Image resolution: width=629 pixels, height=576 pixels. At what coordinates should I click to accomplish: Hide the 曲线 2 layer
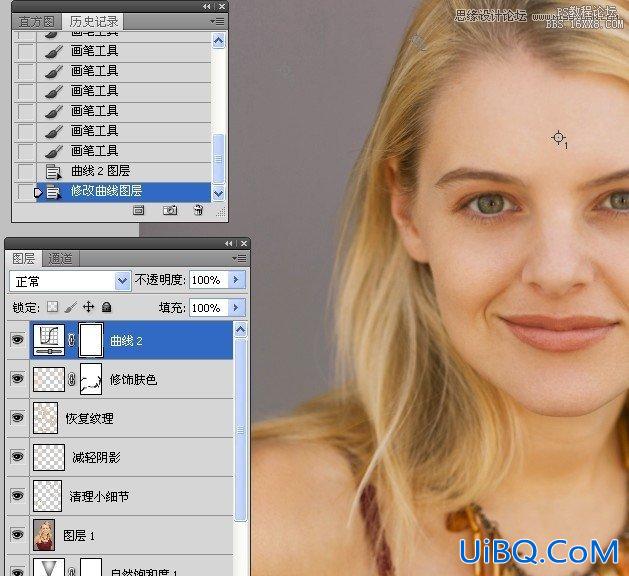coord(17,340)
